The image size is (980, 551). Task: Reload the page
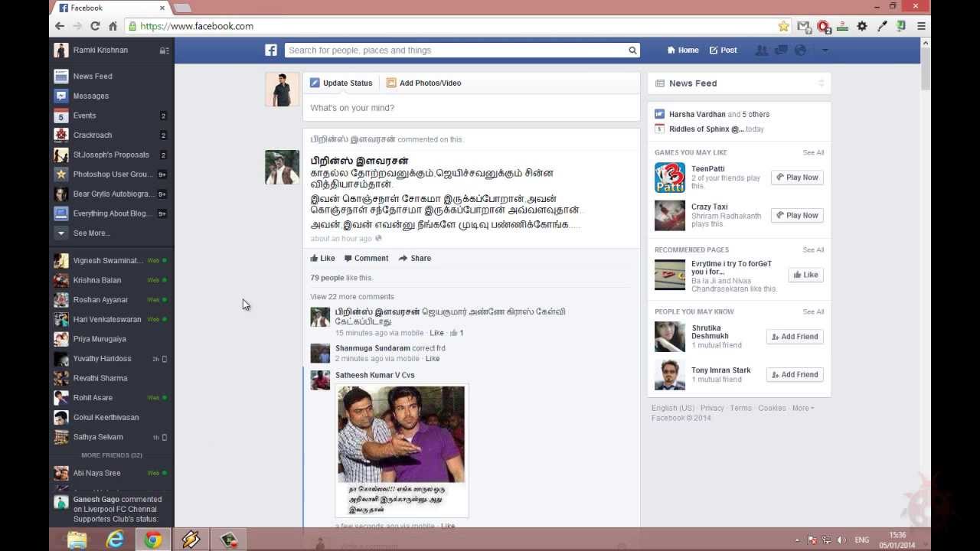pyautogui.click(x=95, y=26)
